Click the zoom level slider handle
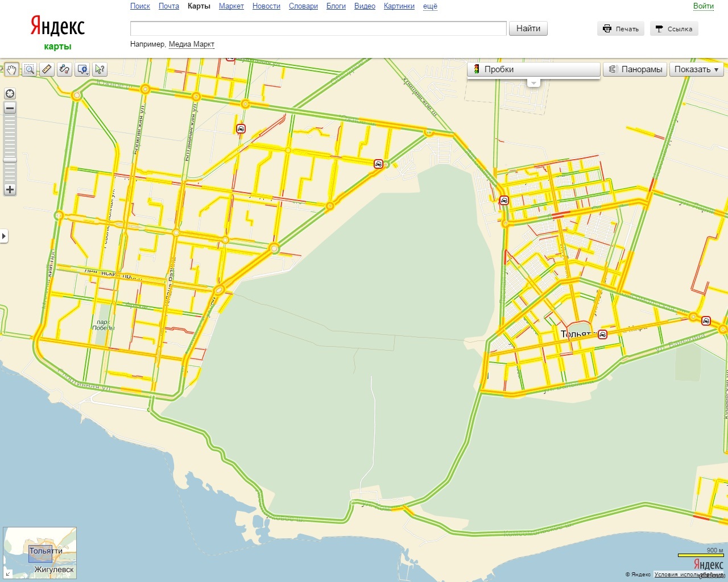This screenshot has height=582, width=728. click(x=10, y=161)
